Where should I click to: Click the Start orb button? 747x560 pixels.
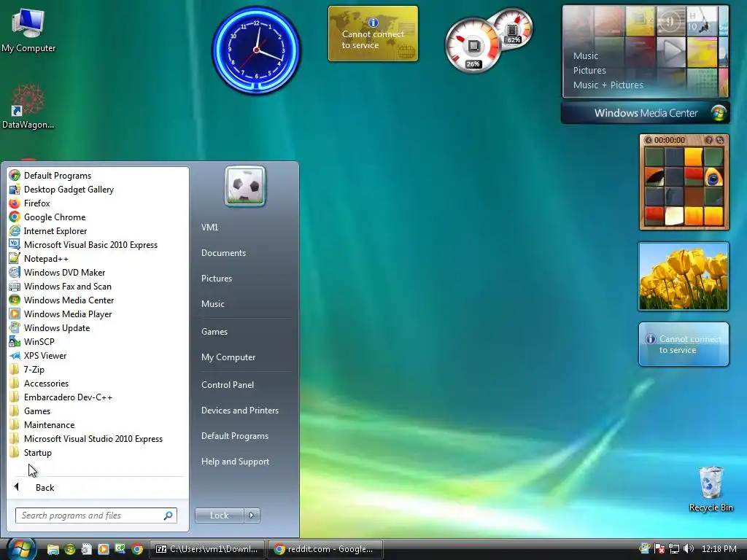(20, 549)
